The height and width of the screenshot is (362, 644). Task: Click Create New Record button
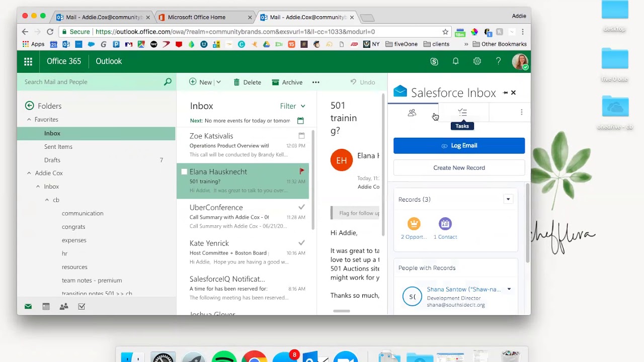click(459, 168)
